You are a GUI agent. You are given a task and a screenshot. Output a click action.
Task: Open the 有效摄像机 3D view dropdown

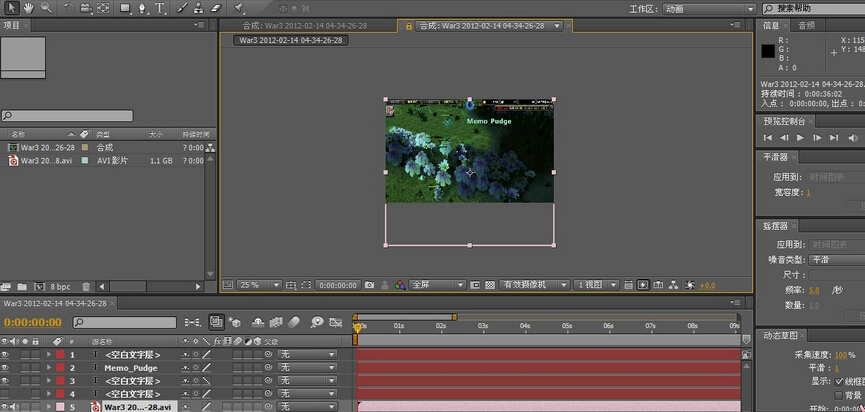(534, 285)
